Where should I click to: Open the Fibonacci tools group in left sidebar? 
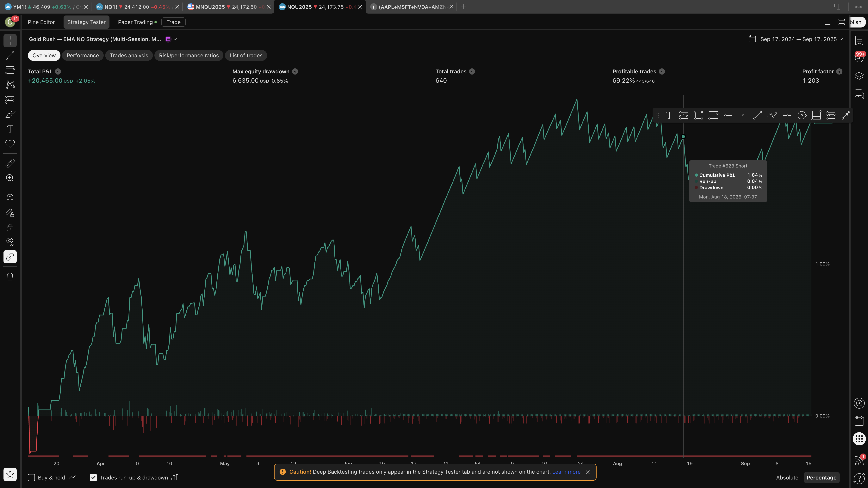pos(10,70)
